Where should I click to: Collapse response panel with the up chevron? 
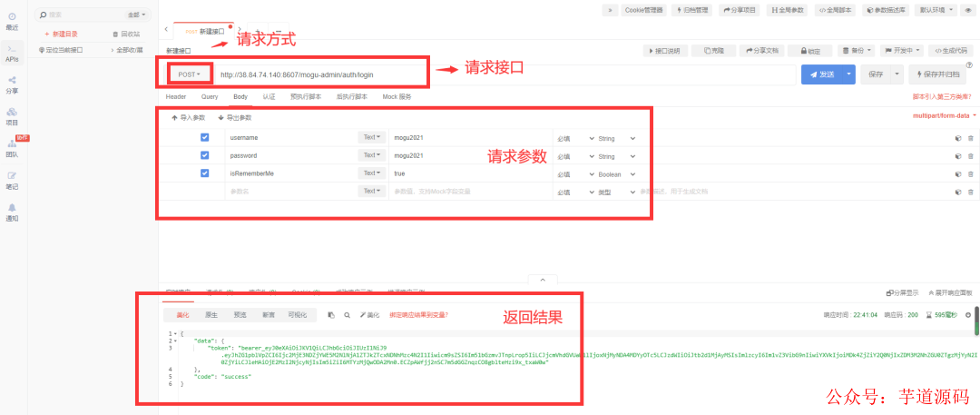pyautogui.click(x=543, y=279)
